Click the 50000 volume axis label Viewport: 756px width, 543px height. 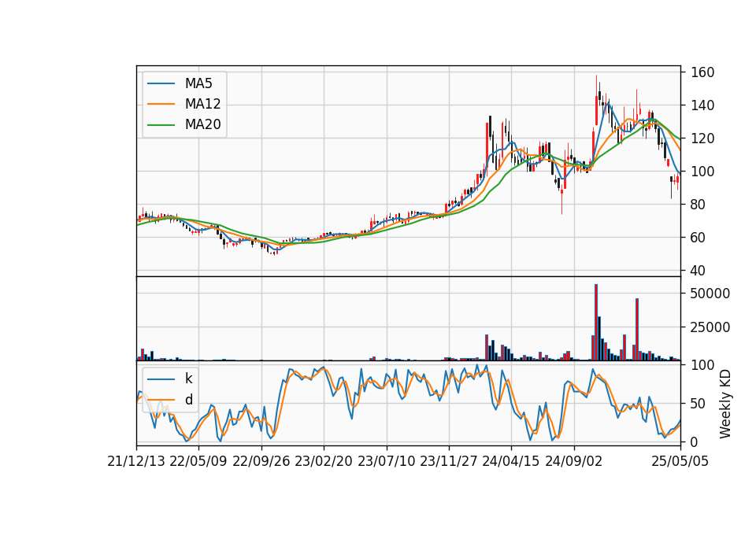pos(710,294)
